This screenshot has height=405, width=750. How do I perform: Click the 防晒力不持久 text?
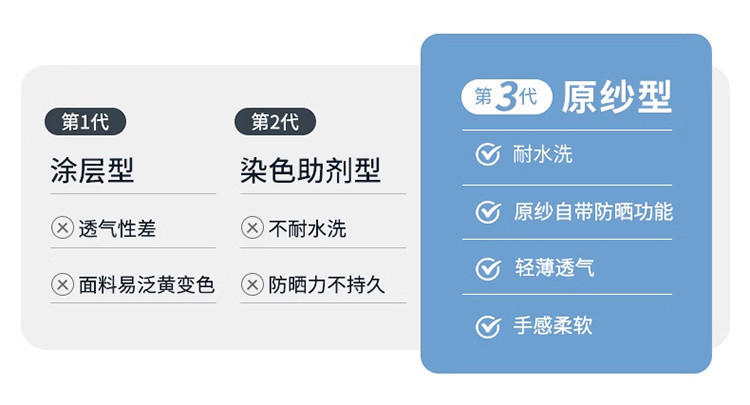(x=327, y=285)
